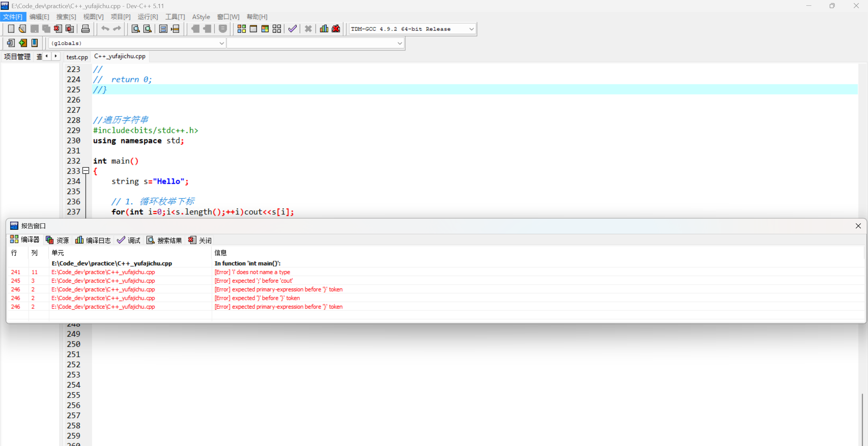
Task: Open the empty function list dropdown
Action: [400, 43]
